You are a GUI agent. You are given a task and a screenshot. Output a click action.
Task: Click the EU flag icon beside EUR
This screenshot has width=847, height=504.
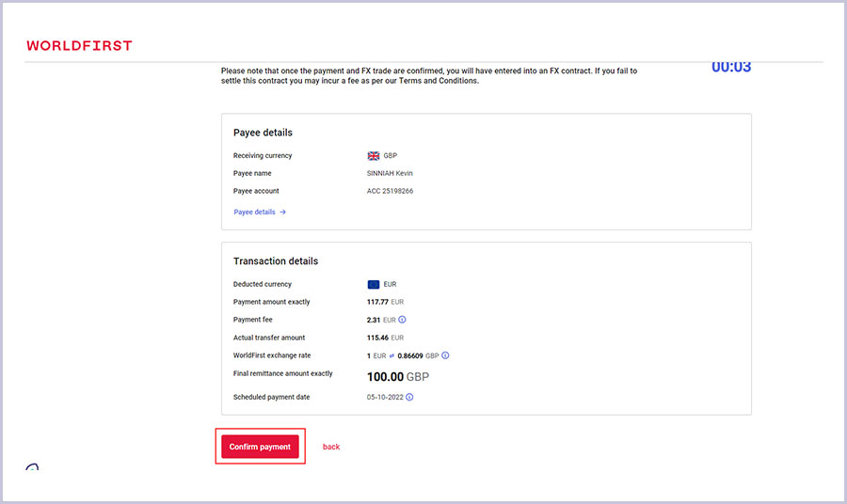374,284
